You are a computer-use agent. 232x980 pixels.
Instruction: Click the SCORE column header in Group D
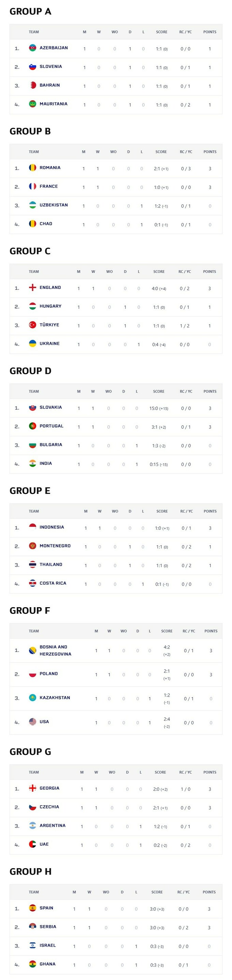click(x=159, y=392)
